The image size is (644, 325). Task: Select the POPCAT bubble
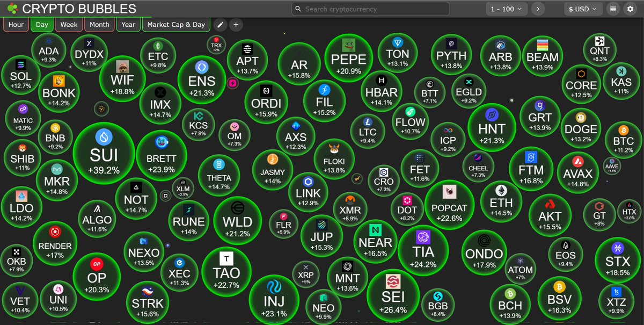tap(450, 204)
